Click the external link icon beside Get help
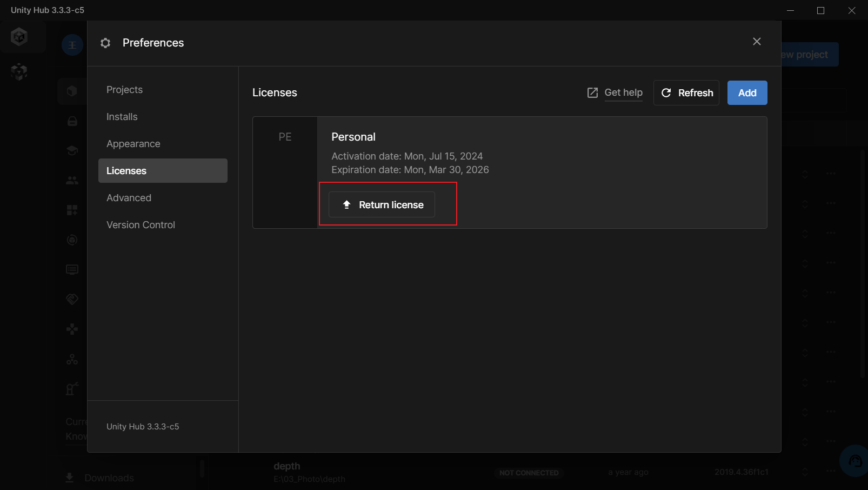Viewport: 868px width, 490px height. (592, 93)
